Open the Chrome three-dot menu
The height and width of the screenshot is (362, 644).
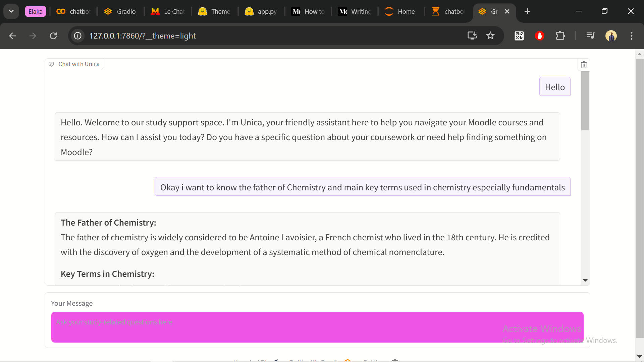[x=631, y=36]
